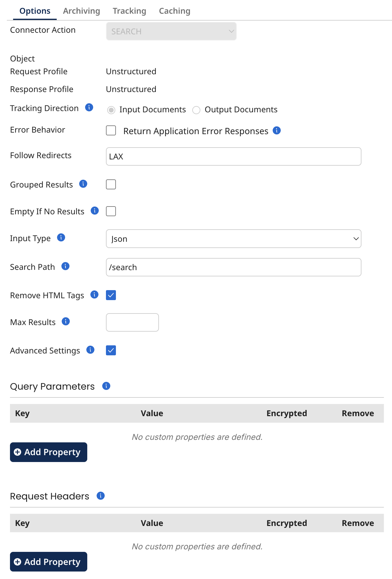The image size is (392, 579).
Task: Click Search Path info icon
Action: (65, 266)
